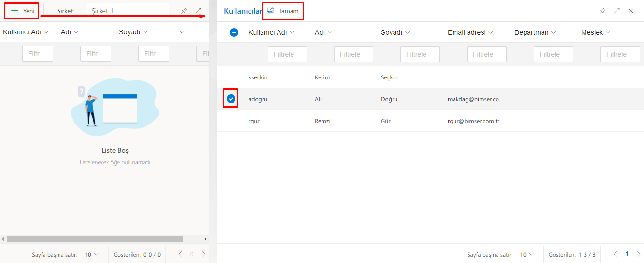Open Departman column menu
Image resolution: width=644 pixels, height=263 pixels.
tap(553, 32)
